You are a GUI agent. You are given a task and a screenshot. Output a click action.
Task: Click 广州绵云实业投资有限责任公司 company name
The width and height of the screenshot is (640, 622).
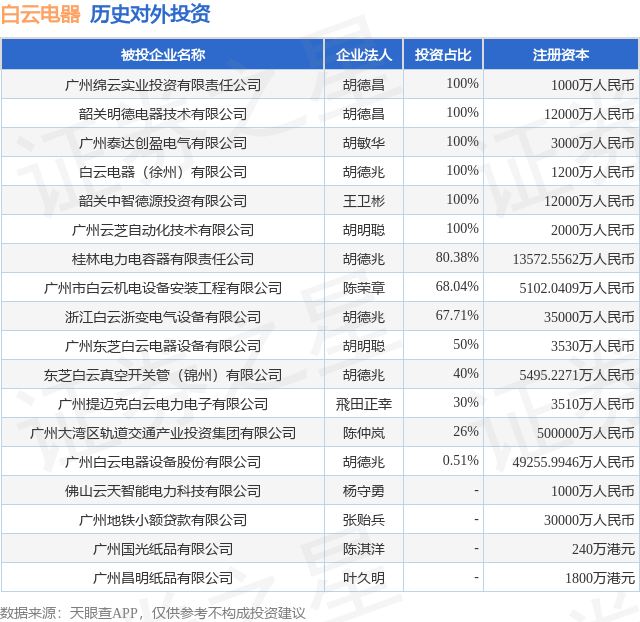163,85
